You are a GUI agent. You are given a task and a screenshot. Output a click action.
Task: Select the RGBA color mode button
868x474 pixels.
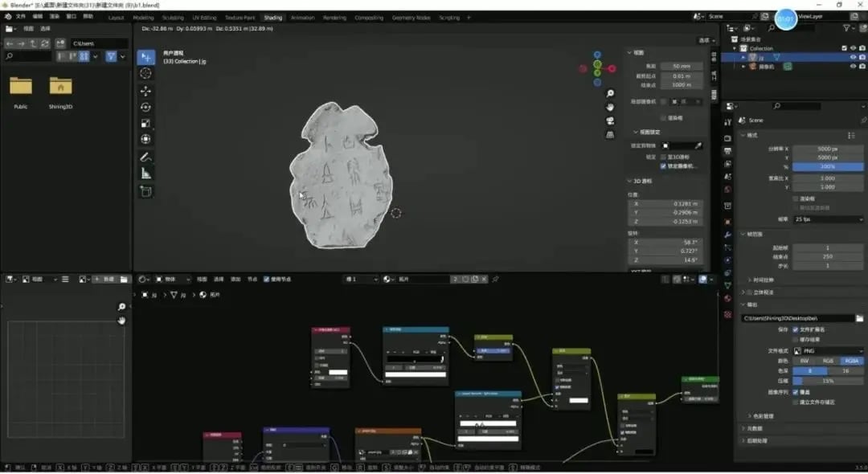coord(851,362)
